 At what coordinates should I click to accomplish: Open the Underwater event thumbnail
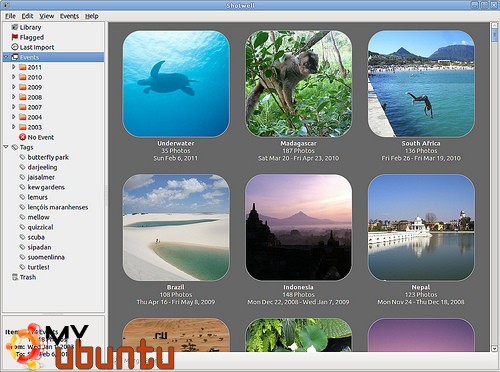(176, 84)
